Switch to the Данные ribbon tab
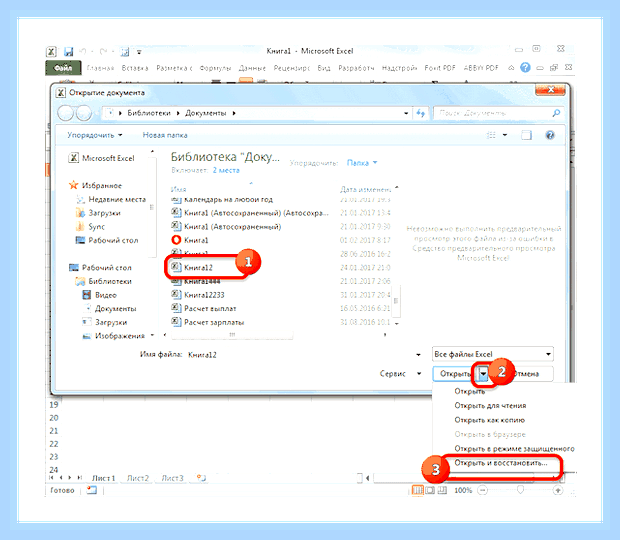The width and height of the screenshot is (620, 540). tap(252, 68)
